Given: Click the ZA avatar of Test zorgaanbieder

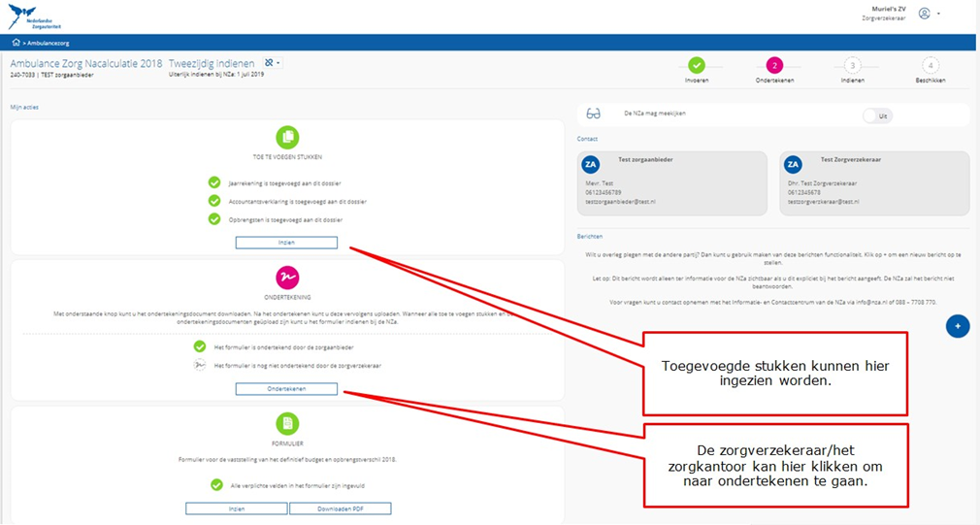Looking at the screenshot, I should coord(591,164).
